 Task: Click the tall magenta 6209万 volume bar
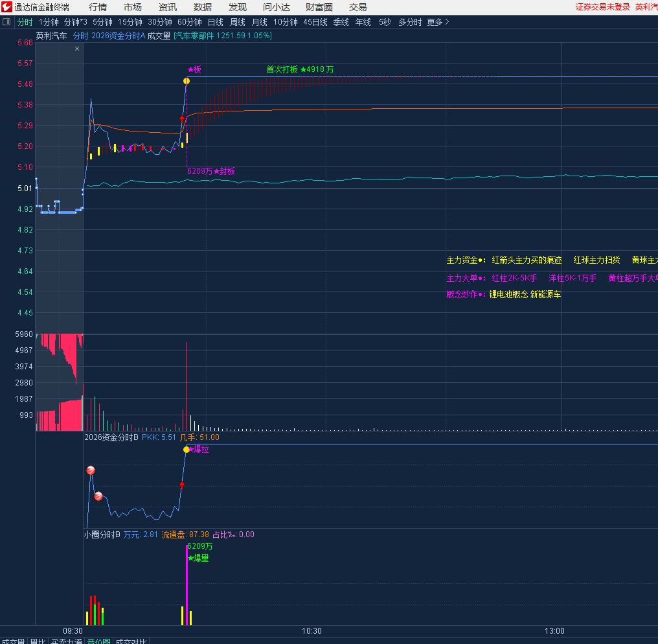click(187, 586)
